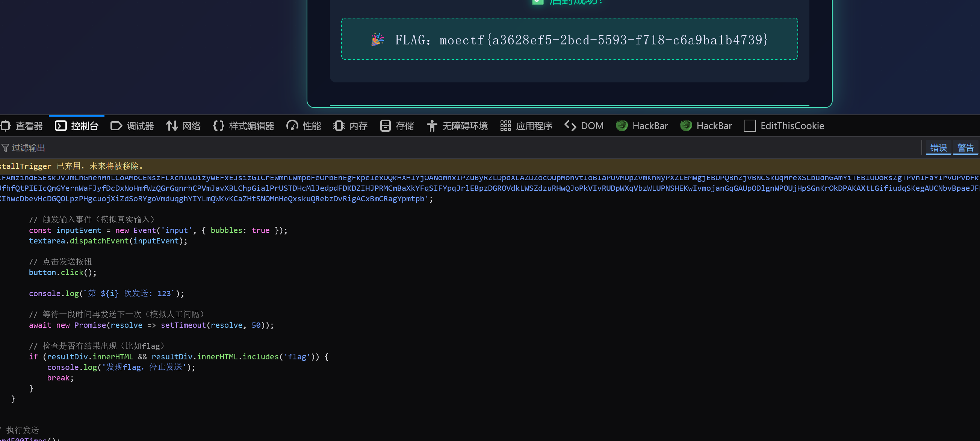Viewport: 980px width, 441px height.
Task: Open the 内存 Memory panel
Action: (350, 126)
